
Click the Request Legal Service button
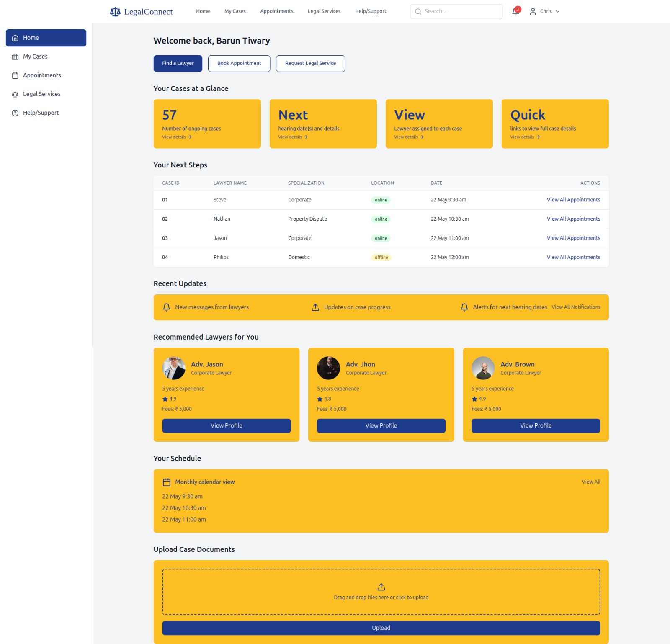[310, 64]
